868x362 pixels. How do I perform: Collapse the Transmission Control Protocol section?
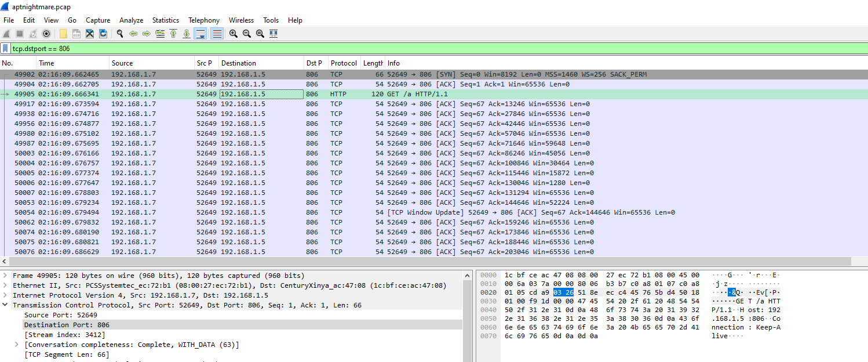[6, 305]
